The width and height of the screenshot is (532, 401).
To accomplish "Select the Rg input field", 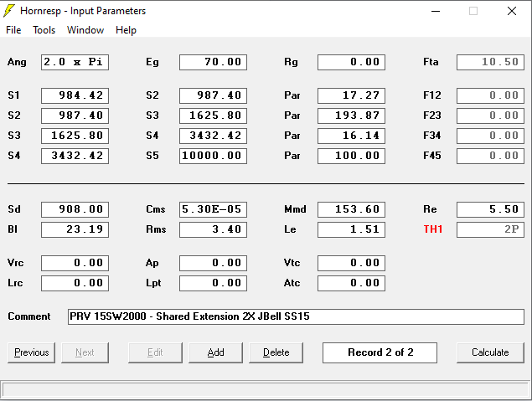I will tap(352, 63).
